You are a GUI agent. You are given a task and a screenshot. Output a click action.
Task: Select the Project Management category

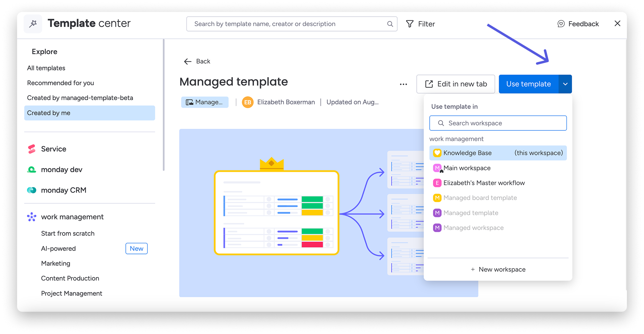(72, 293)
